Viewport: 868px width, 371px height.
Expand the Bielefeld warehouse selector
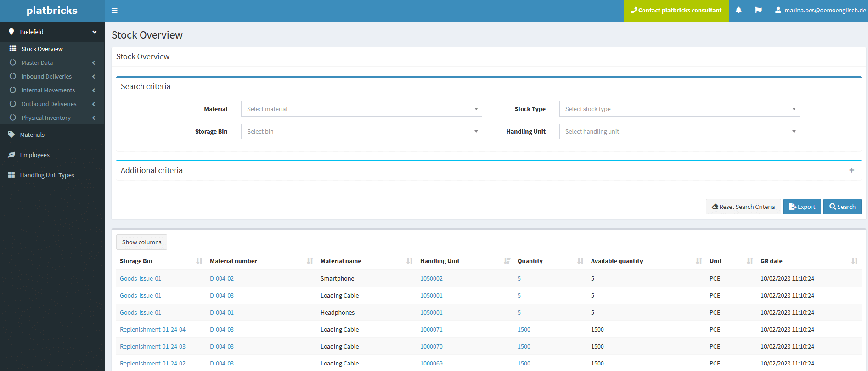click(52, 32)
